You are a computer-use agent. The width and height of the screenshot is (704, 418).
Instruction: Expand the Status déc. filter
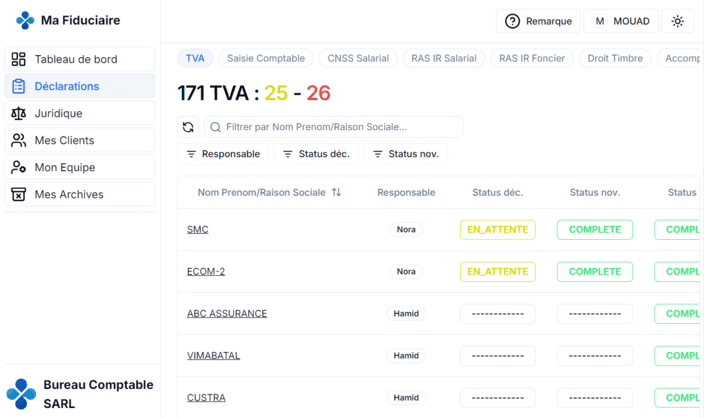(x=316, y=154)
